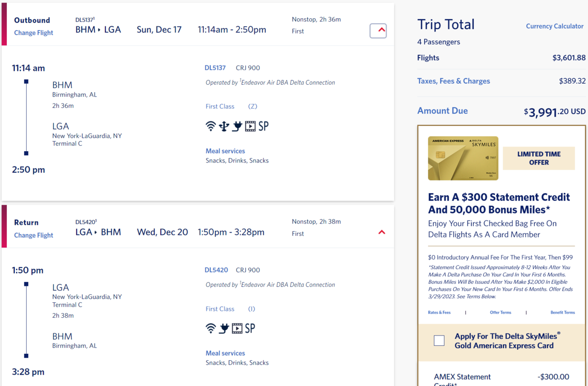This screenshot has height=386, width=588.
Task: Click the outbound flight Wi-Fi icon
Action: pos(211,126)
